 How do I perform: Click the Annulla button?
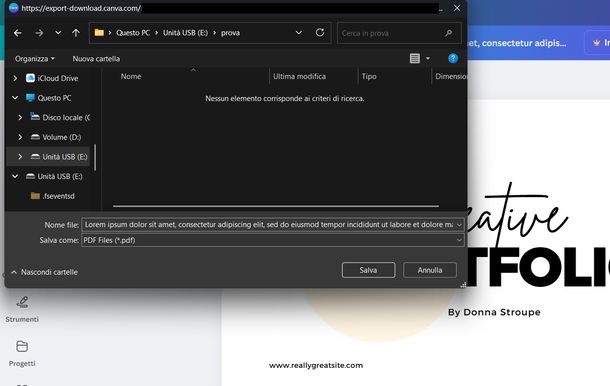coord(430,270)
